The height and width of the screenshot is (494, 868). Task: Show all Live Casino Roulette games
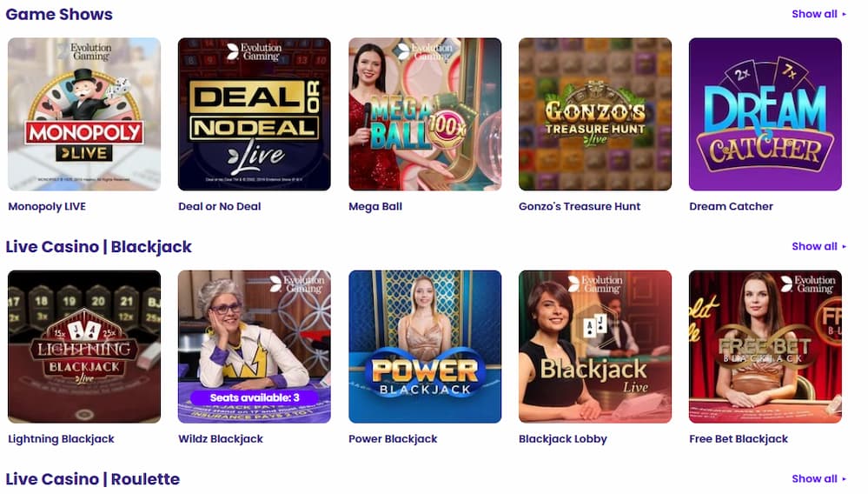818,478
